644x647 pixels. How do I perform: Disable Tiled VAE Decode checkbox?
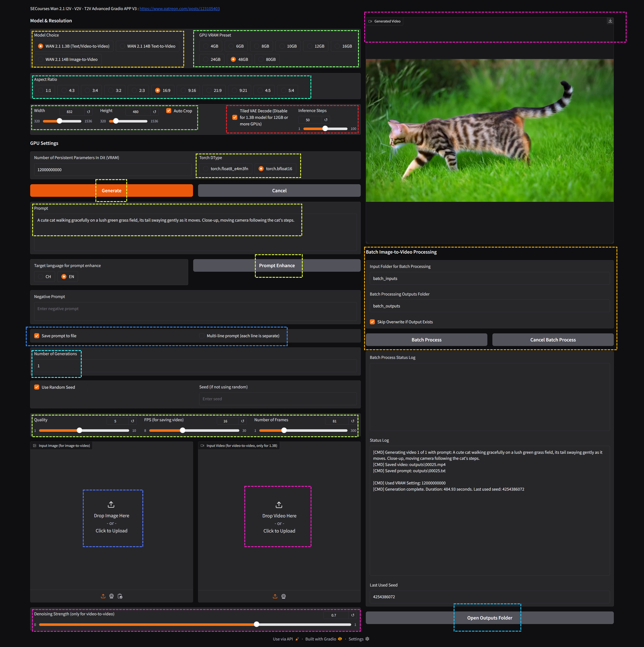(235, 117)
